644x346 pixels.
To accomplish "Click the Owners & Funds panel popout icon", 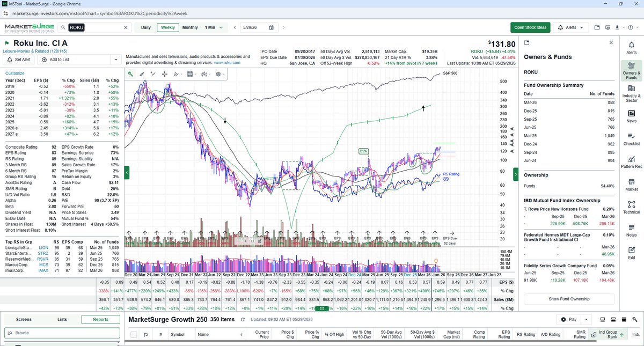I will pos(526,42).
